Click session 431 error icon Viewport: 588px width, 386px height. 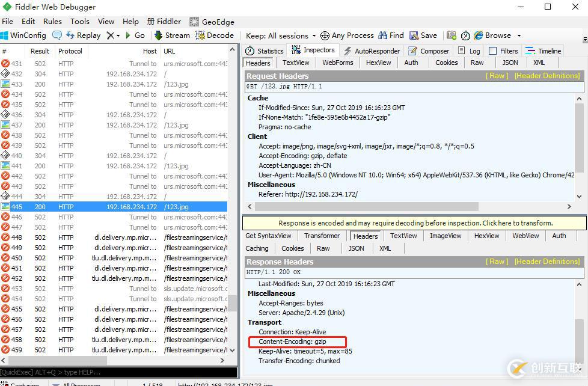tap(5, 63)
